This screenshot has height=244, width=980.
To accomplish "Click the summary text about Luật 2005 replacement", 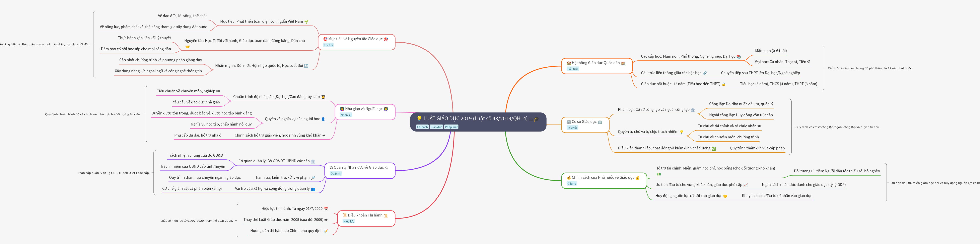I will point(196,221).
